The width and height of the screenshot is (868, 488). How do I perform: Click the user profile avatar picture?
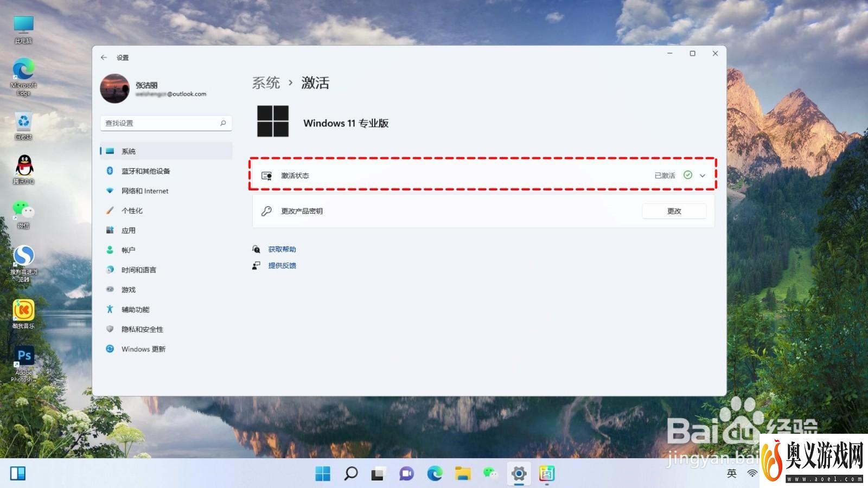[x=114, y=88]
